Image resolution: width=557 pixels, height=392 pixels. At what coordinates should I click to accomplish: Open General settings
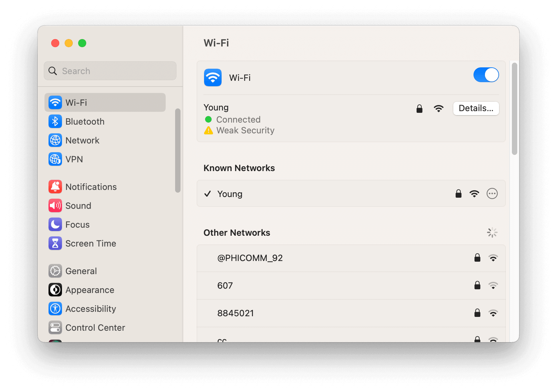click(x=105, y=271)
